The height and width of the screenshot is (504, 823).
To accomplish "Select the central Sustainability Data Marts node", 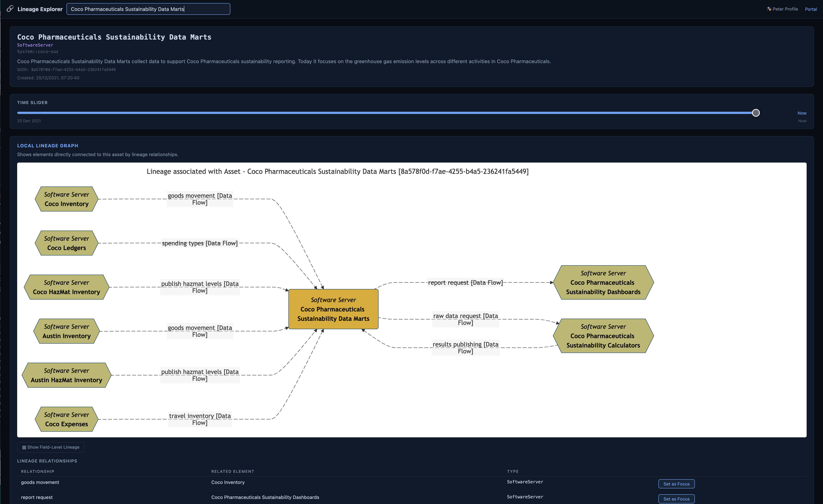I will [x=333, y=309].
